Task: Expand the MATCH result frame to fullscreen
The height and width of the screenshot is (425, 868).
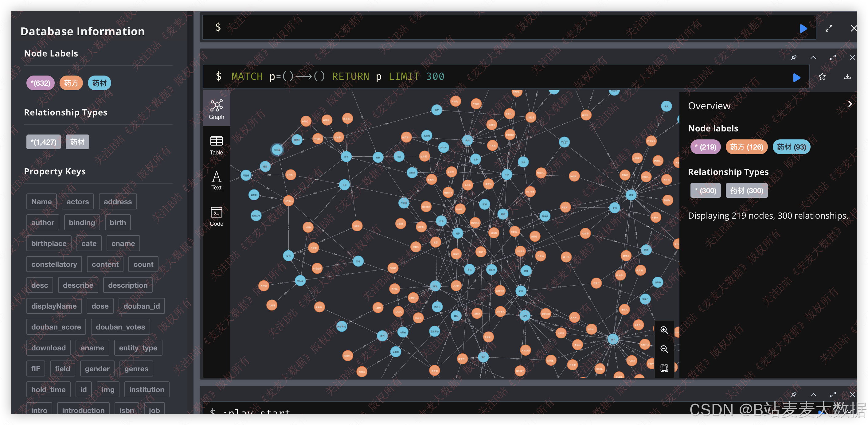Action: point(833,57)
